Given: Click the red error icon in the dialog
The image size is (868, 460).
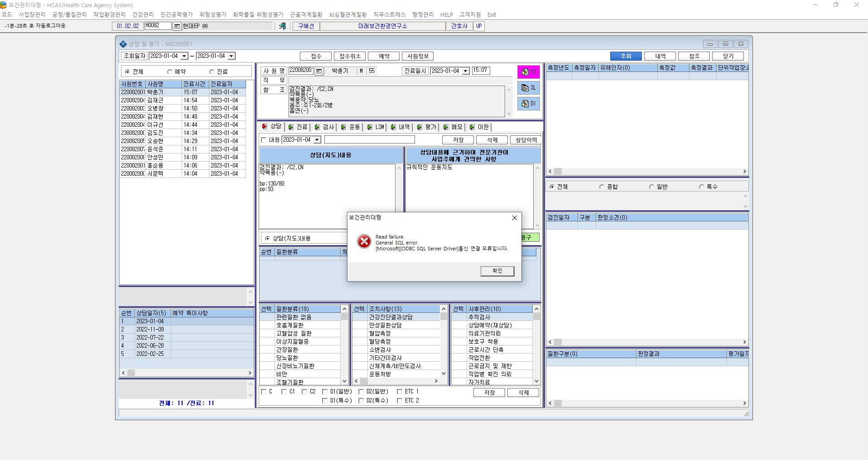Looking at the screenshot, I should click(364, 241).
